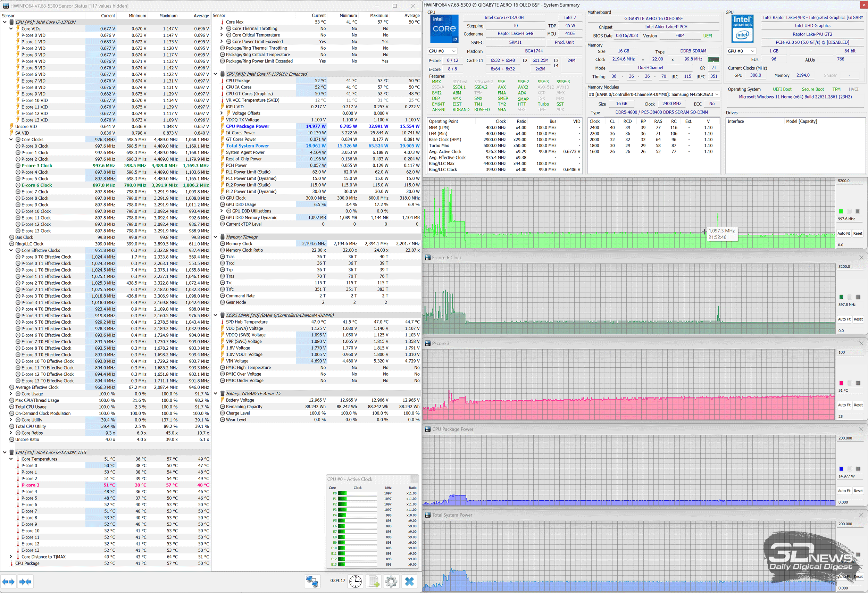The width and height of the screenshot is (868, 593).
Task: Click the Turbo Max operating point row
Action: (505, 145)
